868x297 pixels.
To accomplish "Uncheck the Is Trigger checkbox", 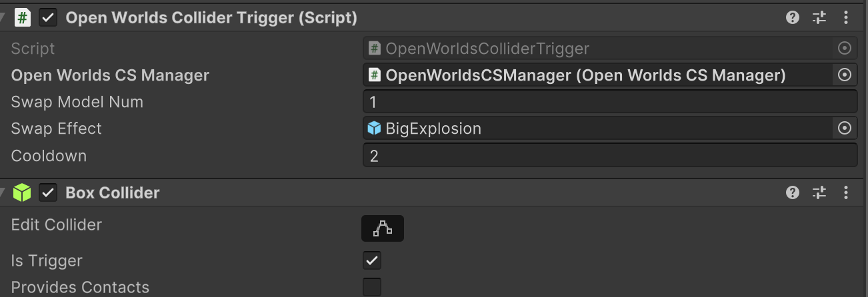I will tap(372, 260).
